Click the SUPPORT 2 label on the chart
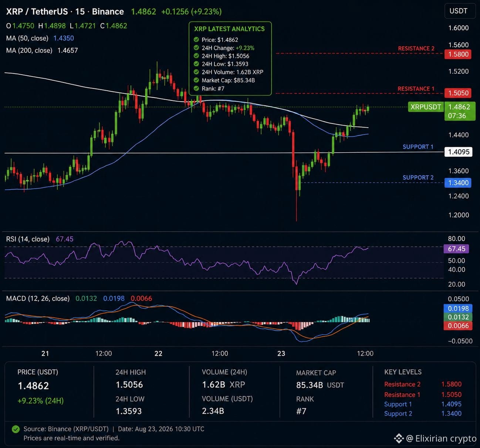The width and height of the screenshot is (480, 448). click(x=418, y=177)
